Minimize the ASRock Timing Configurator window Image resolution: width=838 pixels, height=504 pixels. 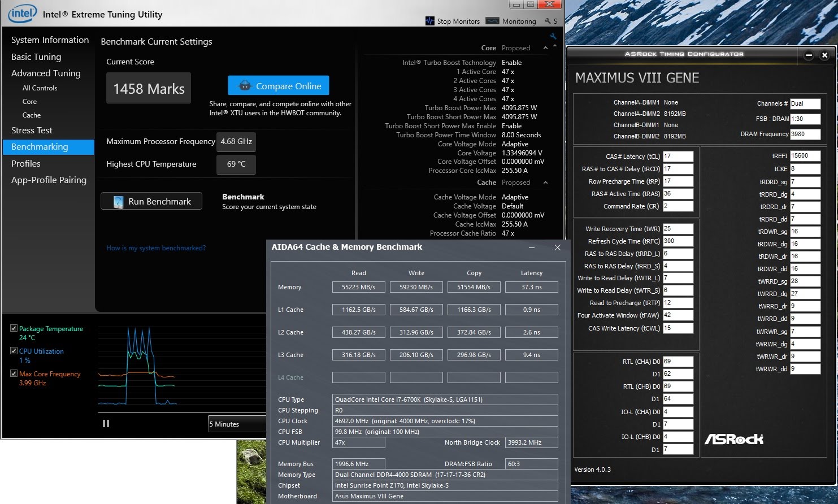pyautogui.click(x=809, y=55)
